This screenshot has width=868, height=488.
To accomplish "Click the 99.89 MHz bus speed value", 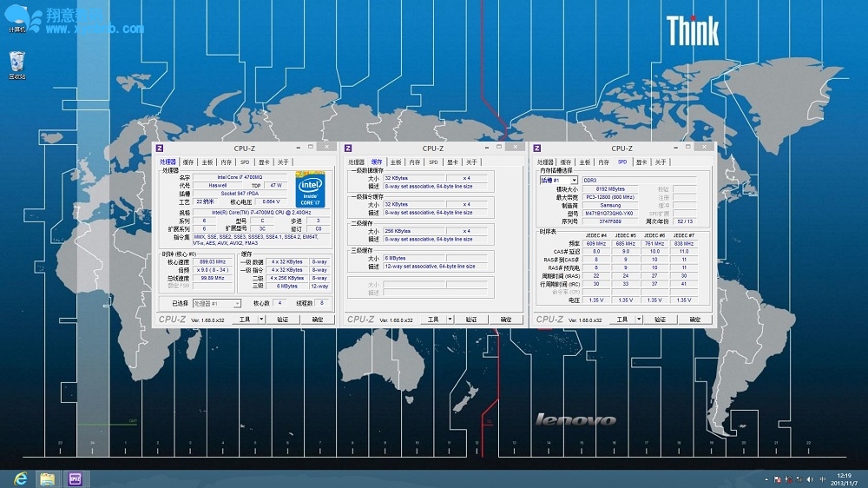I will (213, 278).
